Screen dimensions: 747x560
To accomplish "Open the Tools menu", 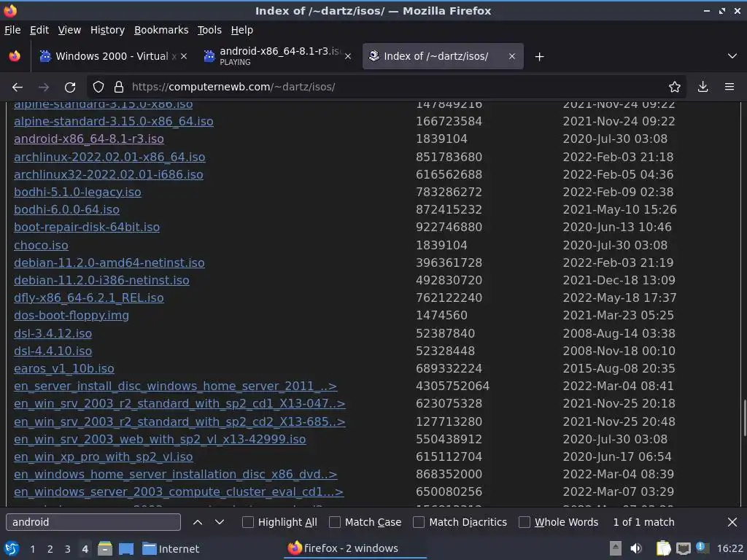I will point(209,30).
